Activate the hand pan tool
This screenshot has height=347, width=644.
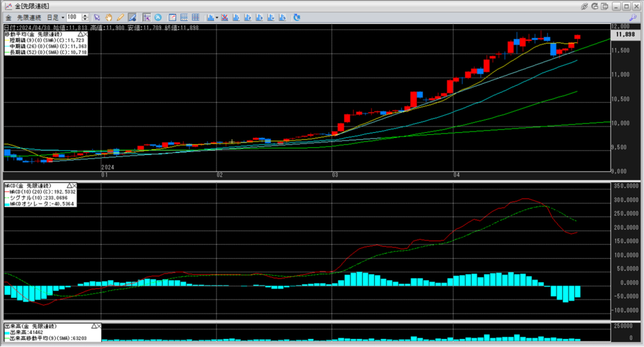point(108,17)
